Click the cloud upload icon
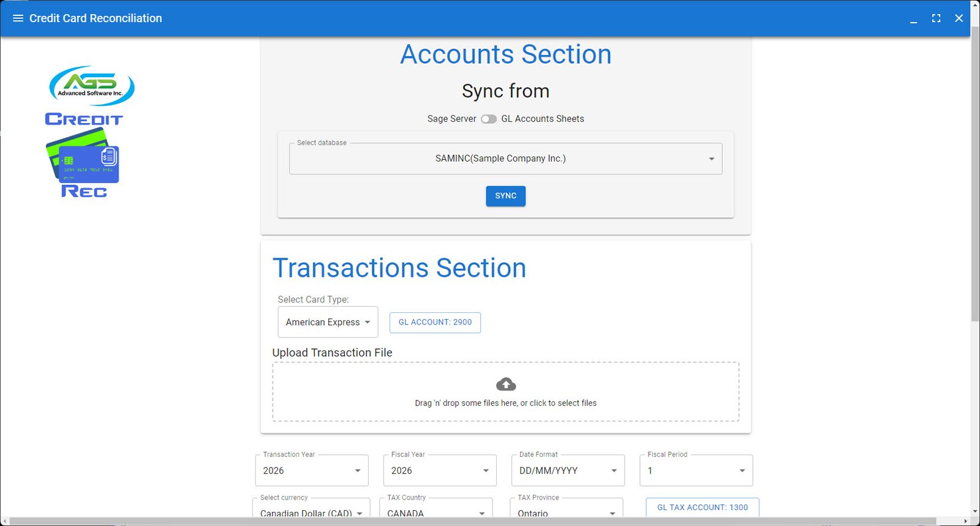Viewport: 980px width, 526px height. click(x=506, y=385)
